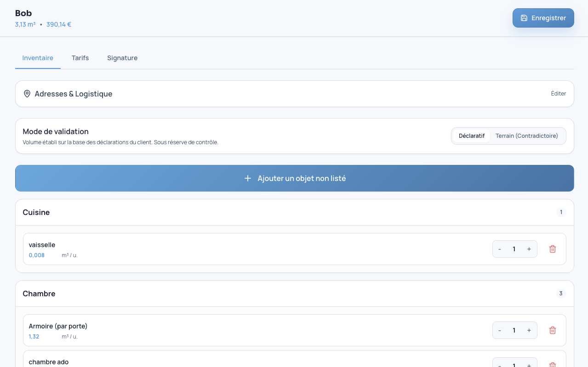588x367 pixels.
Task: Click the Chambre section header
Action: (x=295, y=294)
